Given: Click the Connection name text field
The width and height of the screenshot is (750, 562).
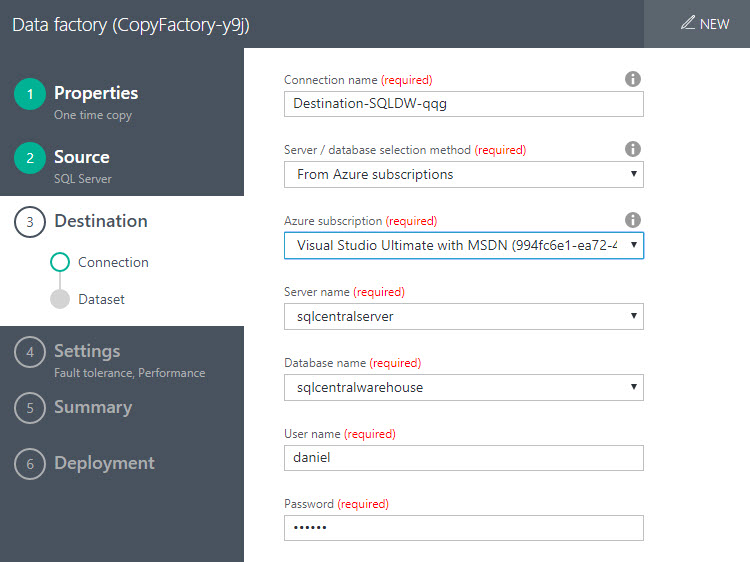Looking at the screenshot, I should point(463,104).
